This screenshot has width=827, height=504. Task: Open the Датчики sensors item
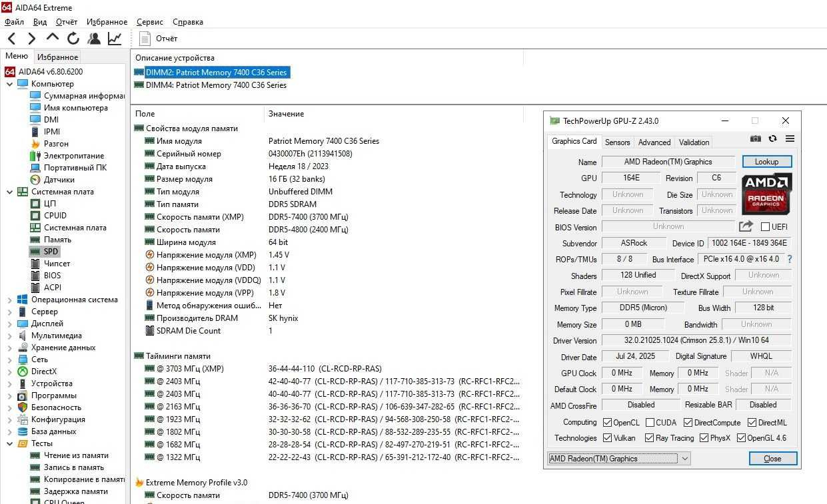pos(52,180)
